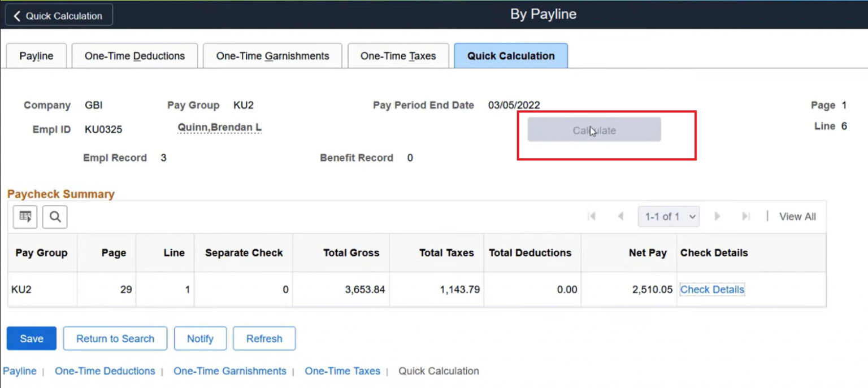Click the Next row navigation arrow
868x388 pixels.
point(717,216)
